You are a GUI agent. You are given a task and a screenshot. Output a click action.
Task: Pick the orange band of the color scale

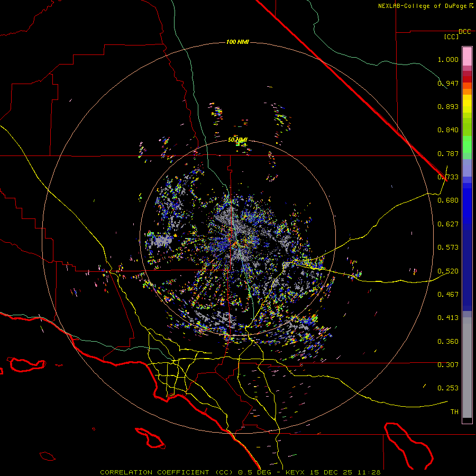tap(467, 91)
